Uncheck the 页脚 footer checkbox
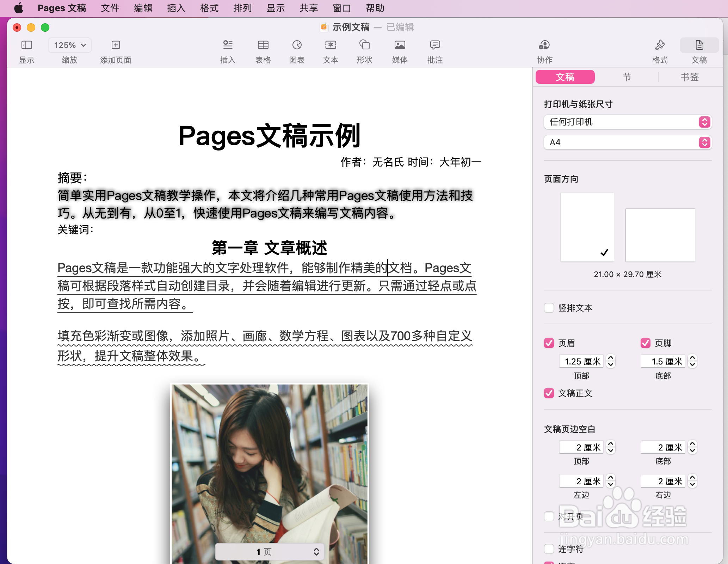Screen dimensions: 728x564 pos(646,343)
